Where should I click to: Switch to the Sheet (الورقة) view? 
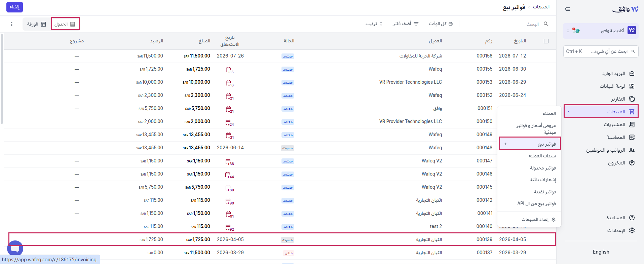[37, 24]
